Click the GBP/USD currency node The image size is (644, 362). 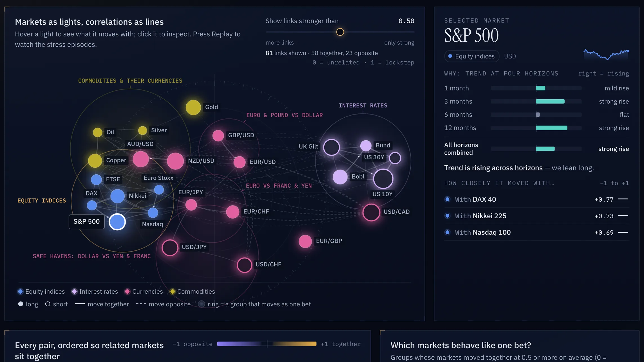click(218, 136)
